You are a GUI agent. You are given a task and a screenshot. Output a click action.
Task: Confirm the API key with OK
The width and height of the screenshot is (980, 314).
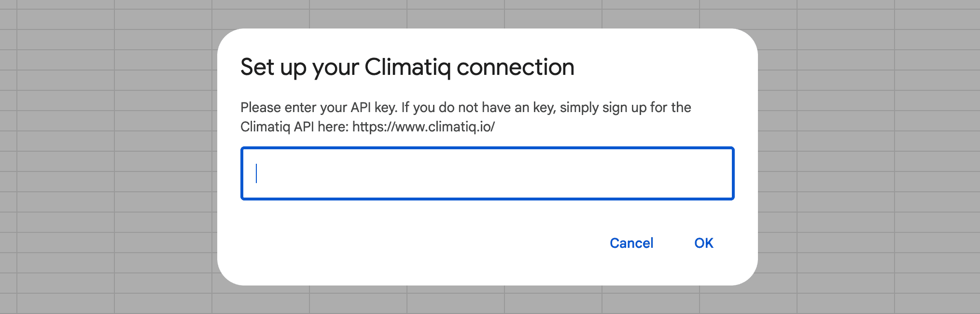pyautogui.click(x=703, y=243)
